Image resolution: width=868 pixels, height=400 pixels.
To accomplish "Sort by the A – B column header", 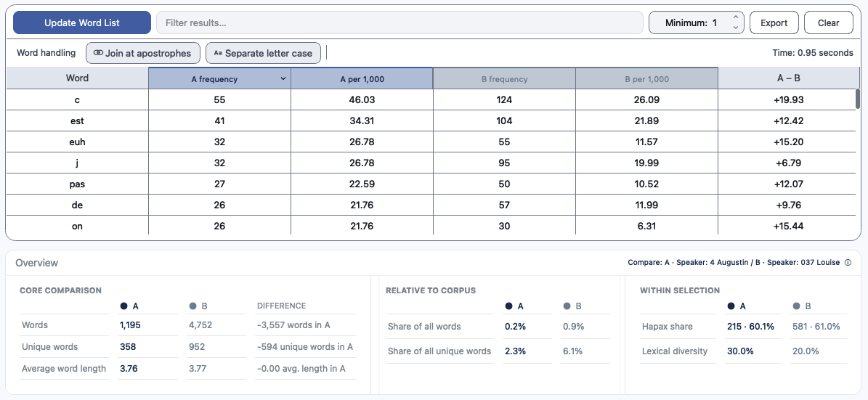I will (788, 78).
